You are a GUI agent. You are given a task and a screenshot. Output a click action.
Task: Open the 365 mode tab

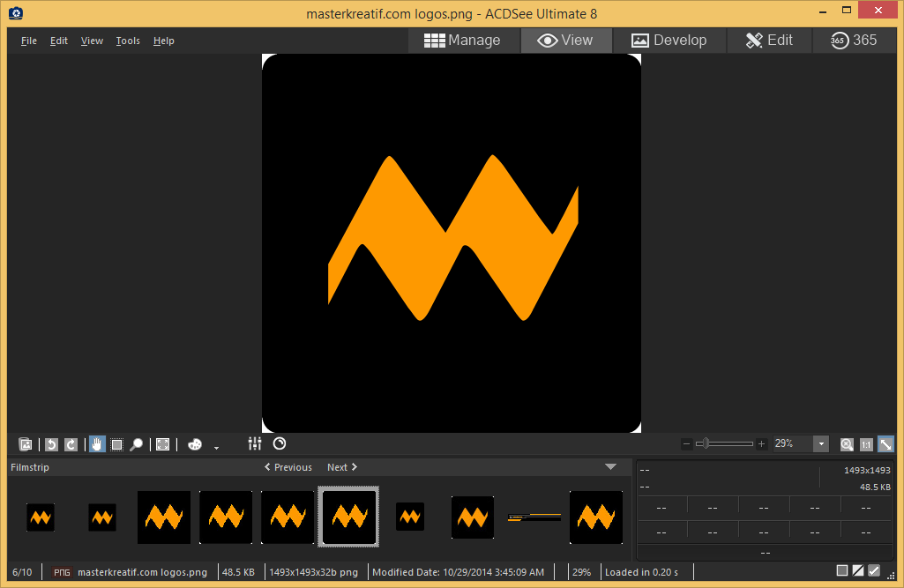(854, 41)
